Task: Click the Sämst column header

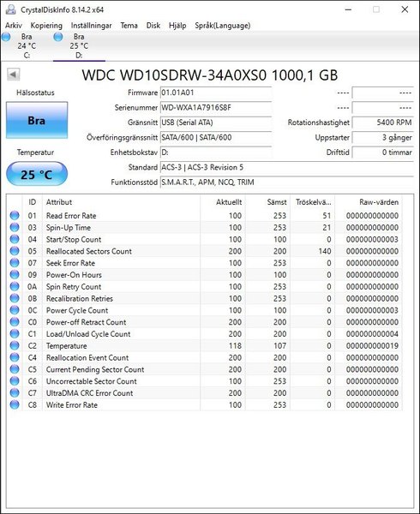Action: 267,202
